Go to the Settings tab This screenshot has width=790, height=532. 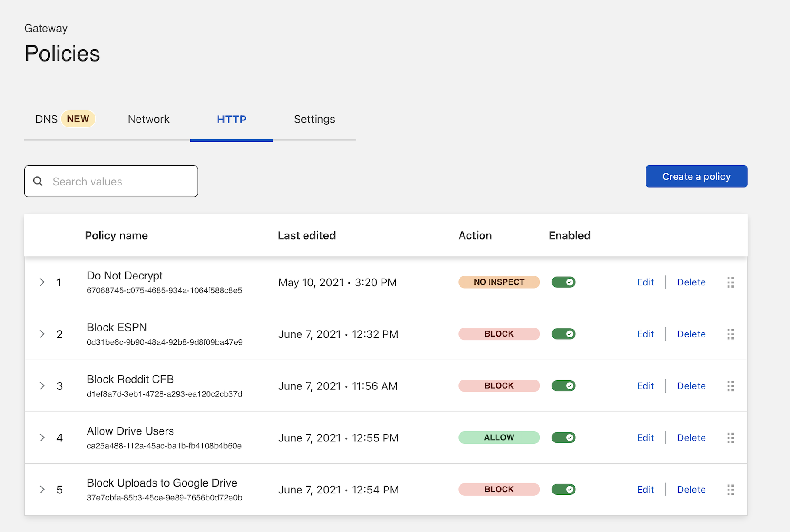[x=314, y=119]
